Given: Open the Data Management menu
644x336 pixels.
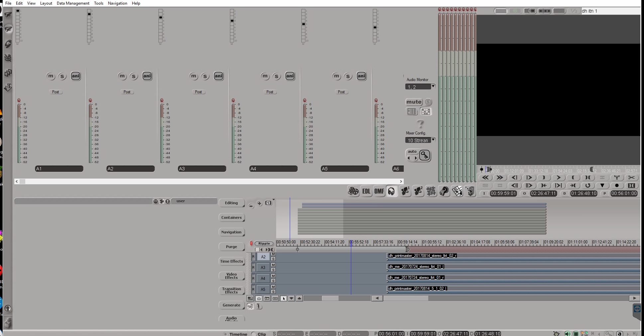Looking at the screenshot, I should [73, 3].
